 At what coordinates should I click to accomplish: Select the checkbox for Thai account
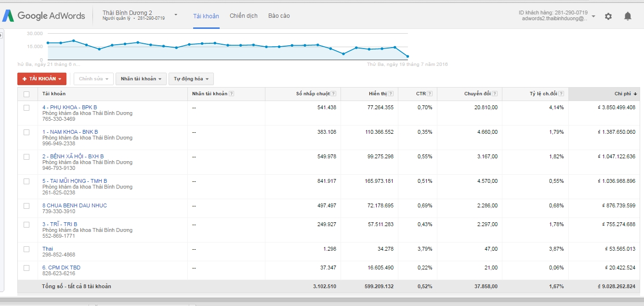(26, 249)
